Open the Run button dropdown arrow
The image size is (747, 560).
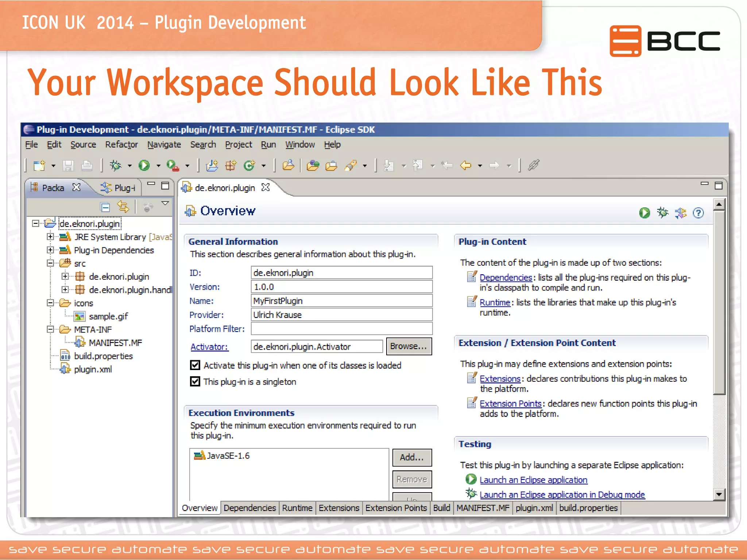(158, 166)
